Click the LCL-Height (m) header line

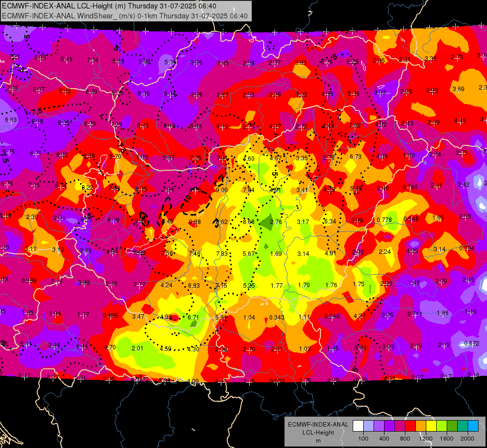tap(109, 6)
